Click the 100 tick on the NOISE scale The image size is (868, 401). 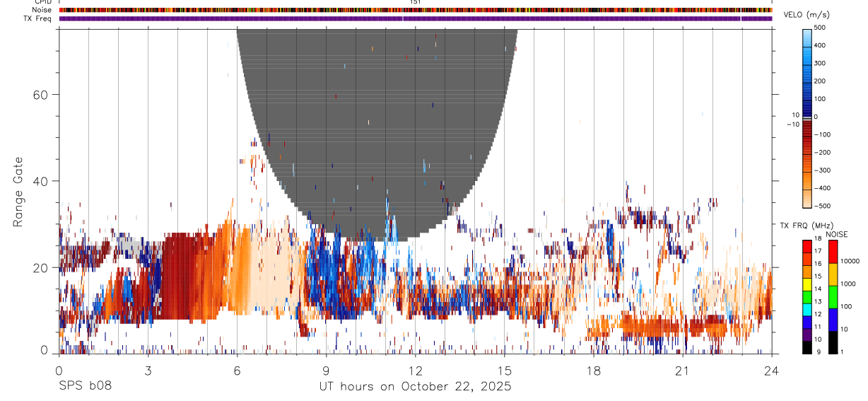(x=847, y=306)
